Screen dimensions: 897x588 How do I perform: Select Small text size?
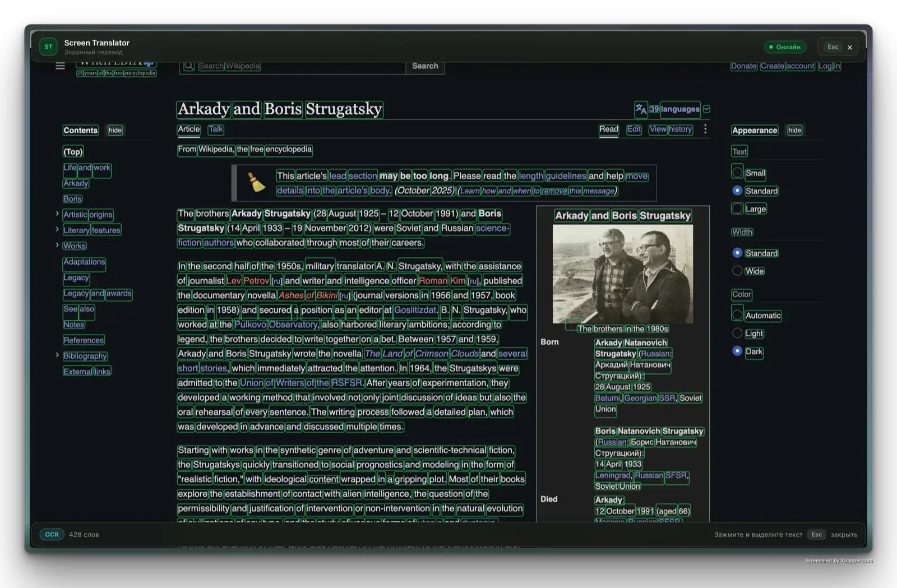pyautogui.click(x=737, y=172)
